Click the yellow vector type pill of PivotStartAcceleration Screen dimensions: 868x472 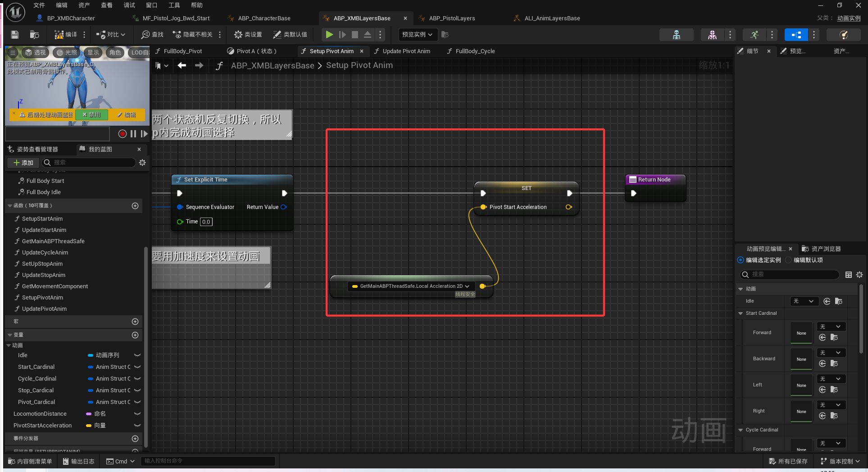point(89,426)
